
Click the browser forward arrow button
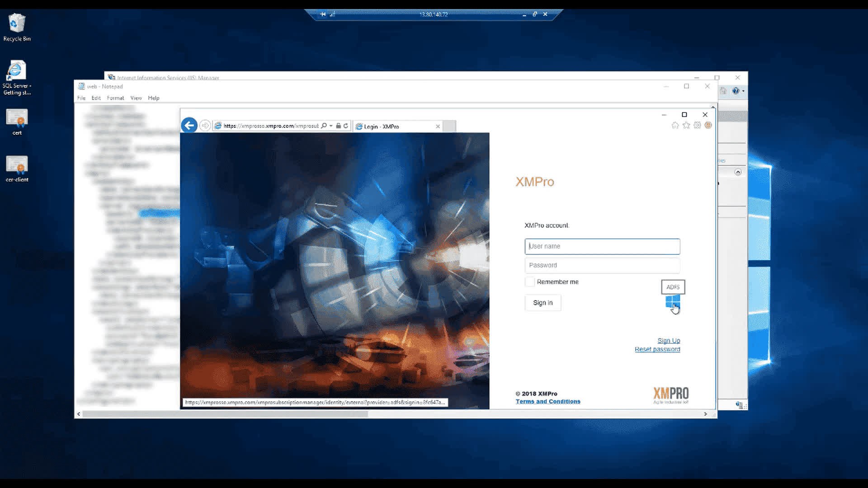pyautogui.click(x=205, y=126)
